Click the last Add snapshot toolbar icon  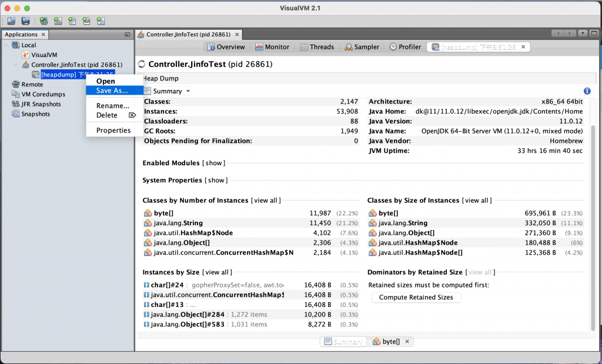[x=101, y=21]
